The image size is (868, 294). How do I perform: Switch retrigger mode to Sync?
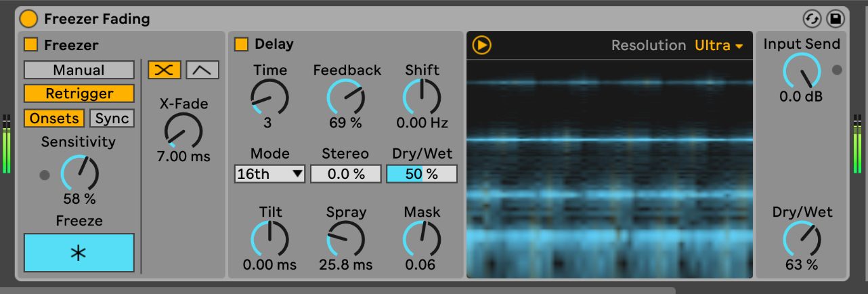[112, 118]
